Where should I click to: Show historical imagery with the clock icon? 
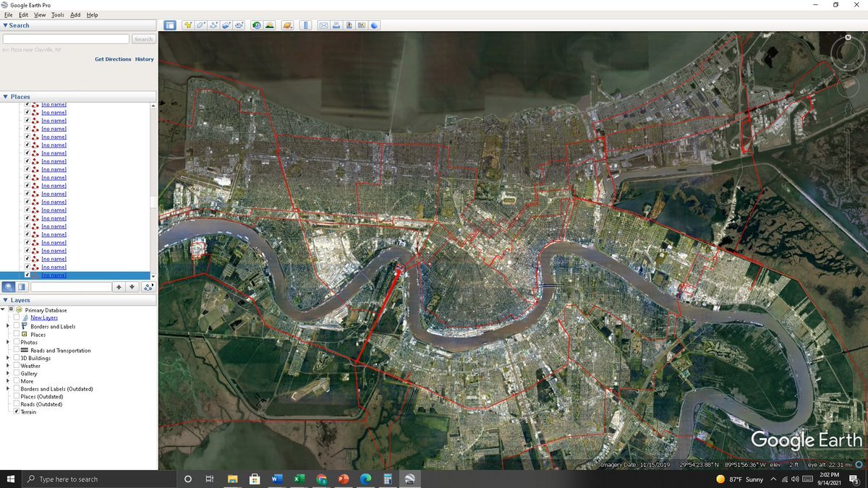(x=257, y=25)
